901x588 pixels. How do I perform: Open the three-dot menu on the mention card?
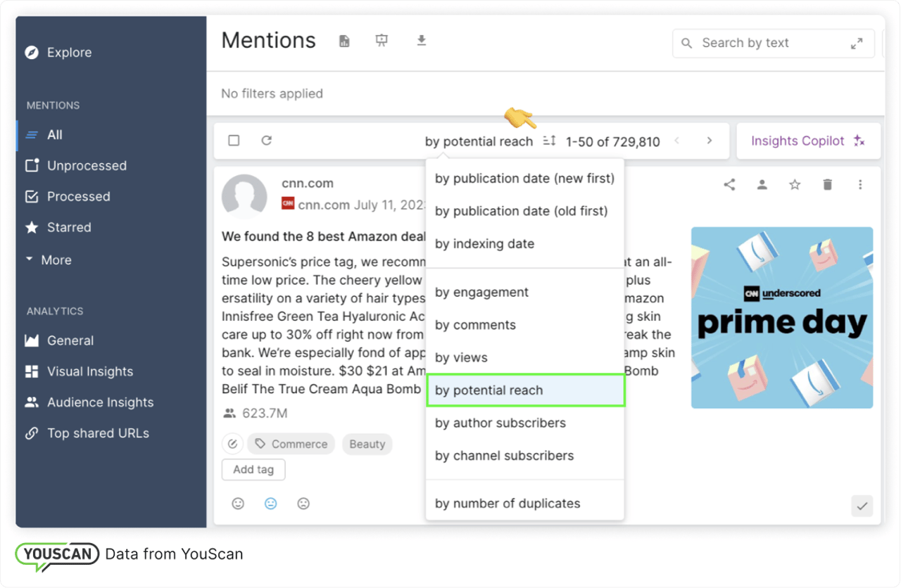[860, 184]
